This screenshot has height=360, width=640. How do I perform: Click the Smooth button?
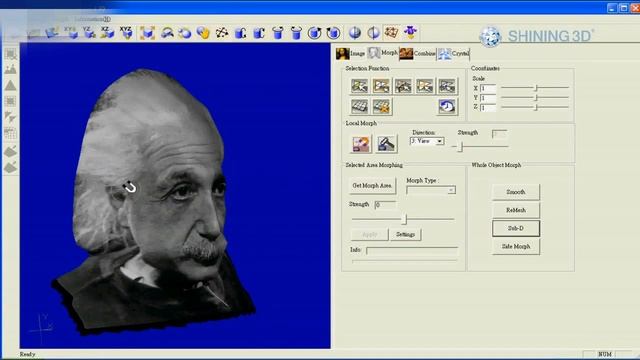click(x=516, y=192)
